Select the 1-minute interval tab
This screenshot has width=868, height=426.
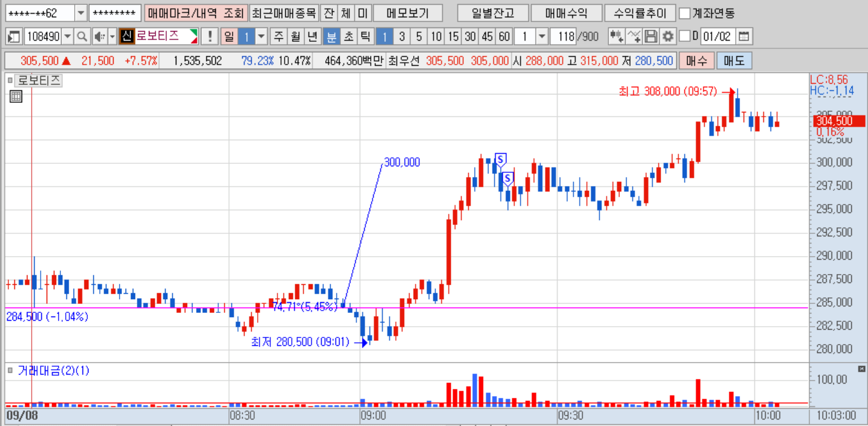(384, 36)
